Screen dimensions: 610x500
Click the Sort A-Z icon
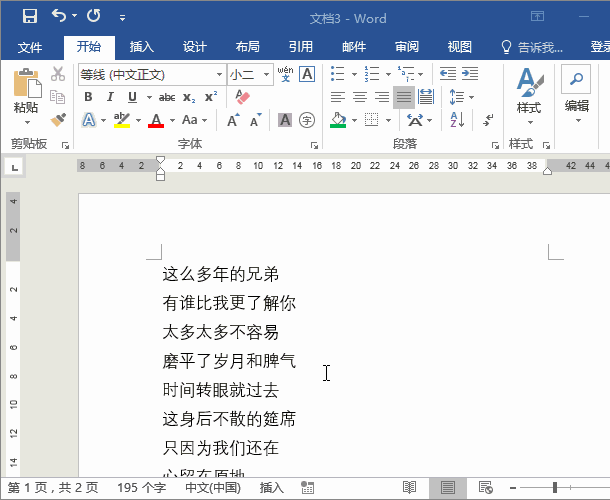pyautogui.click(x=457, y=120)
